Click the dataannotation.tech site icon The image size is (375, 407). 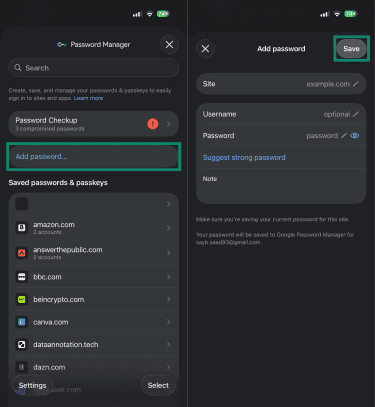coord(22,344)
